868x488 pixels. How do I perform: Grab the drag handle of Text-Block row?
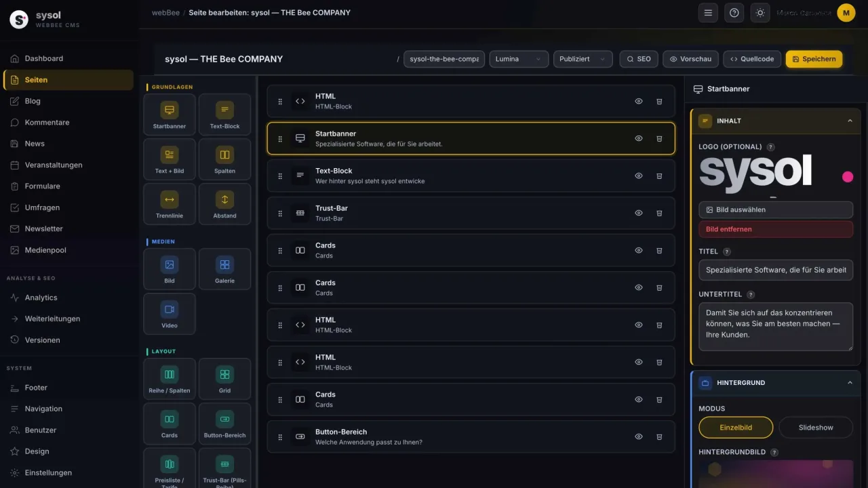pyautogui.click(x=280, y=176)
